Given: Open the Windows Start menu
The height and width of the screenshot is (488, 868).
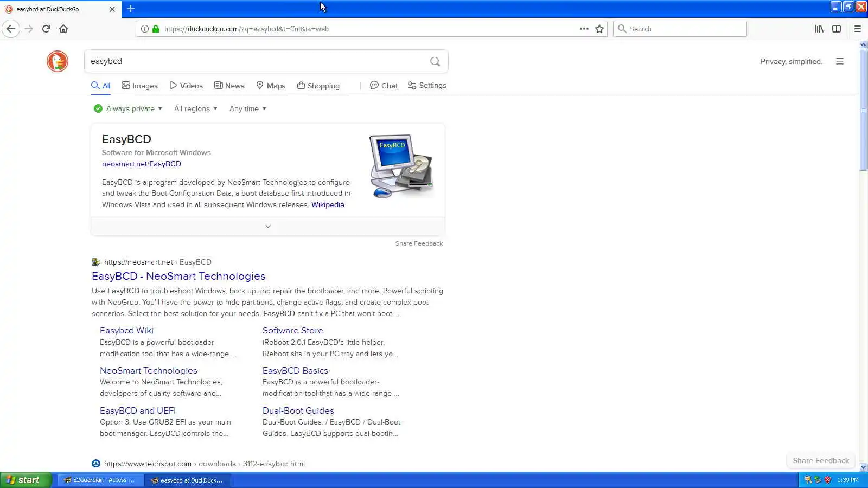Looking at the screenshot, I should (26, 480).
